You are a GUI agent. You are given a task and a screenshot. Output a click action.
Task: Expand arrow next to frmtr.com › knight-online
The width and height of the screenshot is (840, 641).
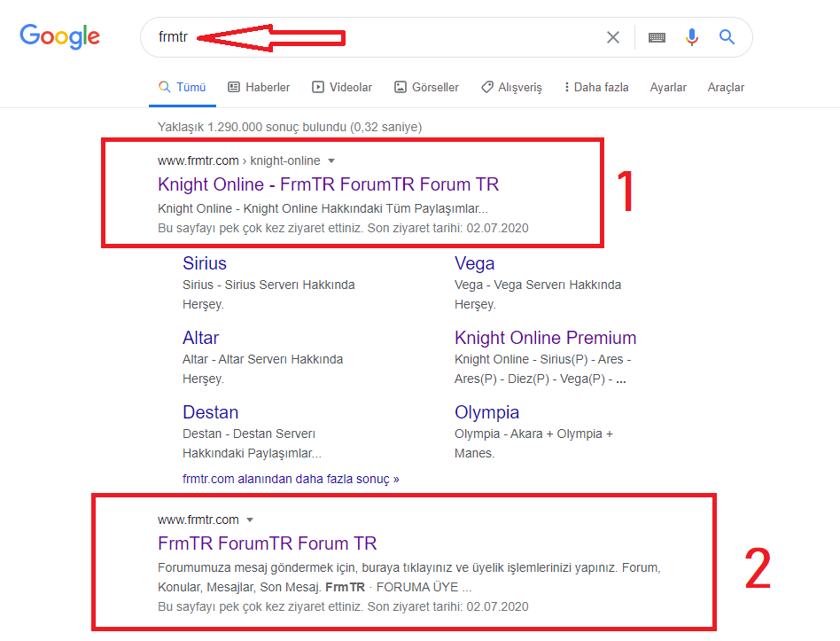[x=331, y=160]
